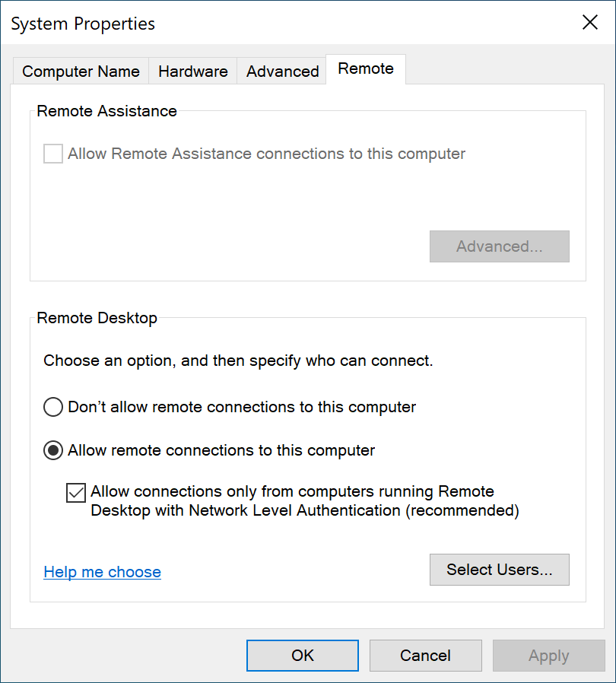Go to the Advanced tab
Screen dimensions: 616x683
[282, 71]
